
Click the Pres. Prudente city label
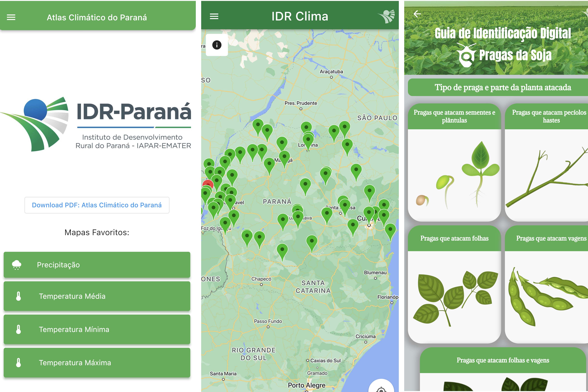tap(301, 103)
